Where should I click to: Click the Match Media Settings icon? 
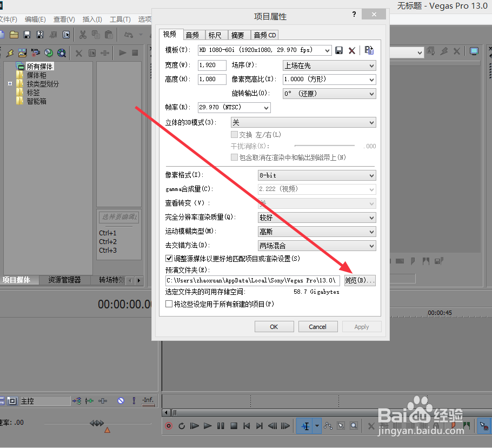369,50
